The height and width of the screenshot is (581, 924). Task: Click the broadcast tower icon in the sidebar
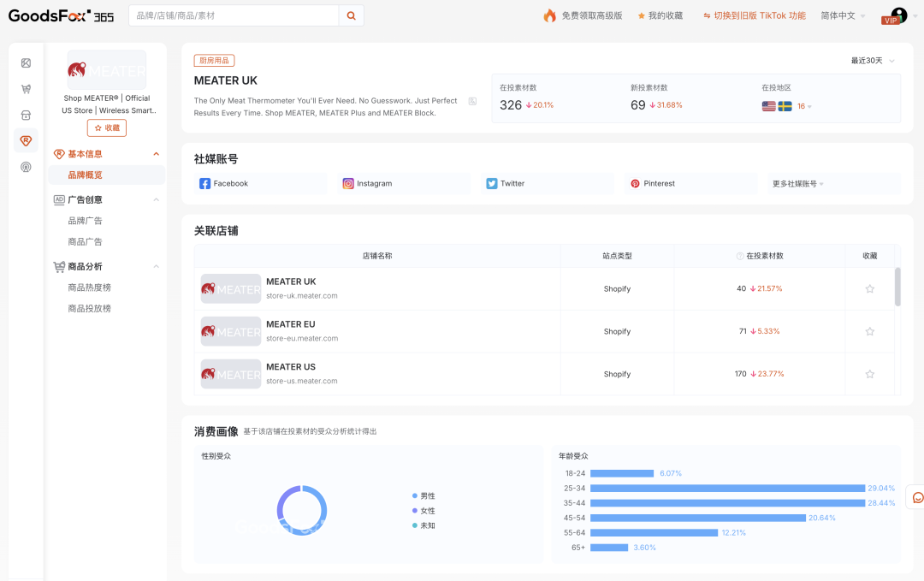[x=26, y=168]
